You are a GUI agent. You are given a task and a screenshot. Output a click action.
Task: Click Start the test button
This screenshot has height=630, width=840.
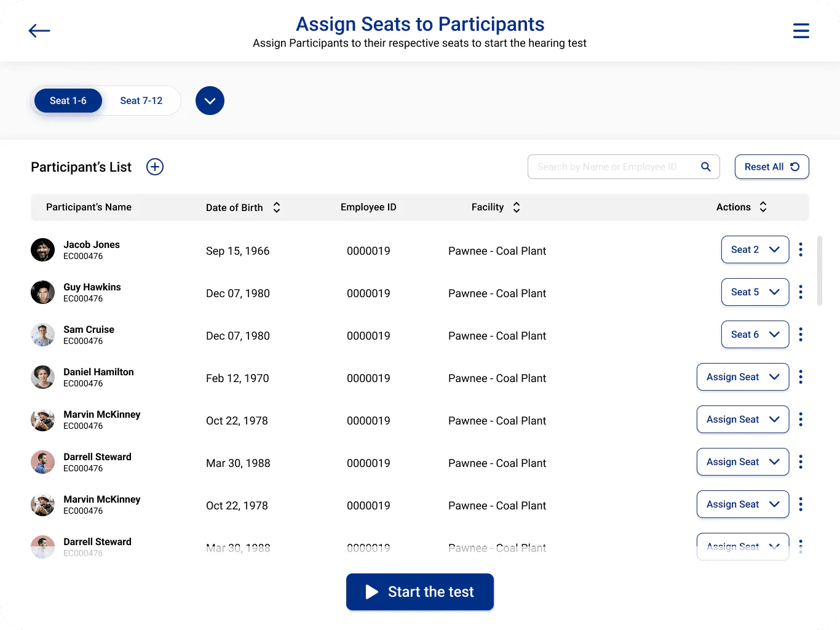pos(420,592)
